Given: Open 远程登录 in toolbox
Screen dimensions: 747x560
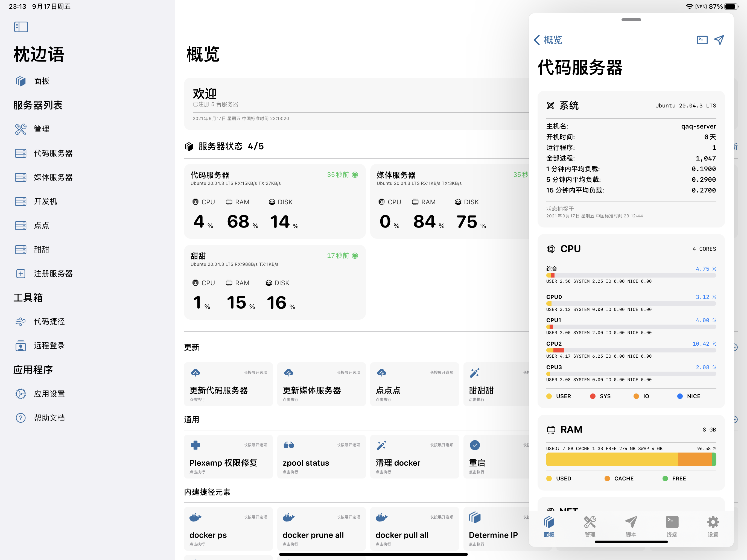Looking at the screenshot, I should click(x=49, y=346).
